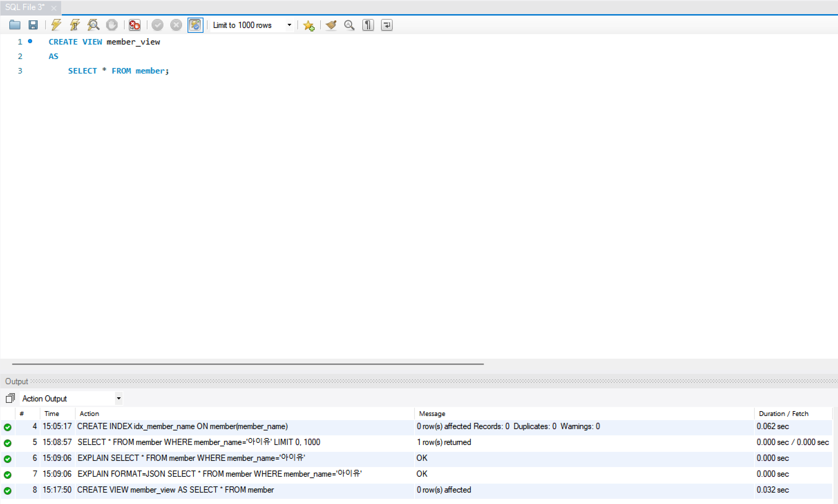838x504 pixels.
Task: Execute statement under cursor
Action: click(75, 25)
